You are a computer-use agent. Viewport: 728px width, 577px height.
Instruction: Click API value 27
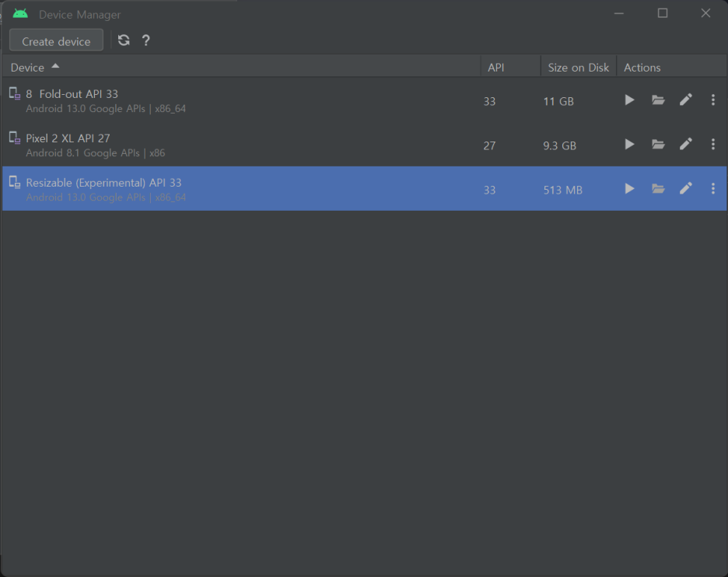(489, 145)
